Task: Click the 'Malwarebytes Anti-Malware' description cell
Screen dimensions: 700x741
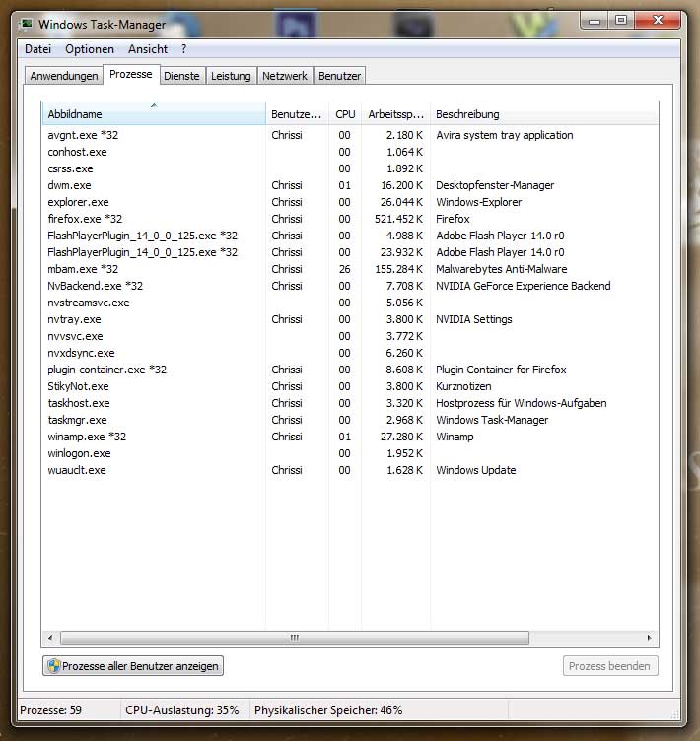Action: (x=502, y=269)
